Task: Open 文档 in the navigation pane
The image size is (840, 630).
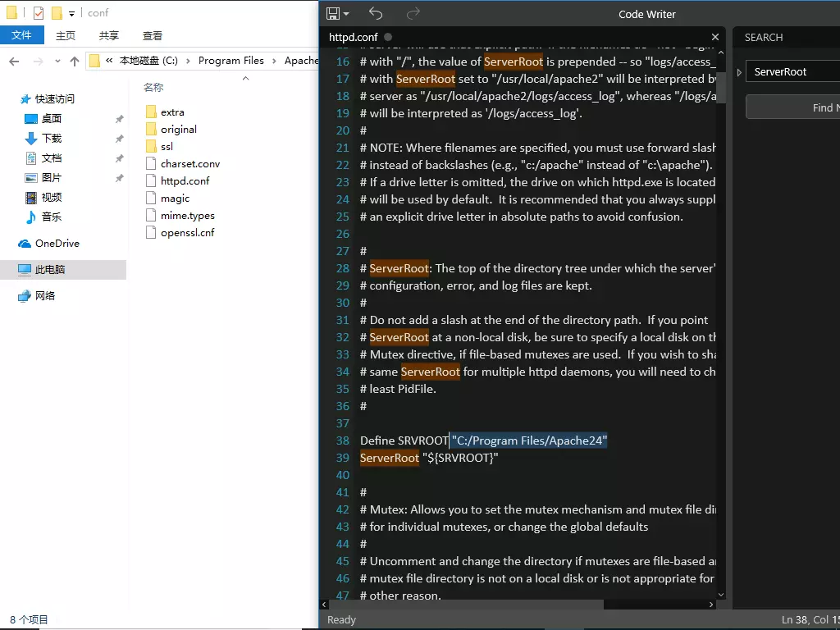Action: pyautogui.click(x=51, y=158)
